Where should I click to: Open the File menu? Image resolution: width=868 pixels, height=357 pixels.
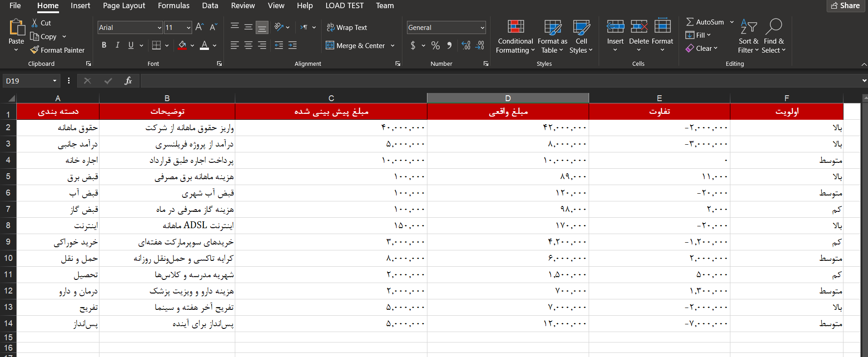[15, 5]
